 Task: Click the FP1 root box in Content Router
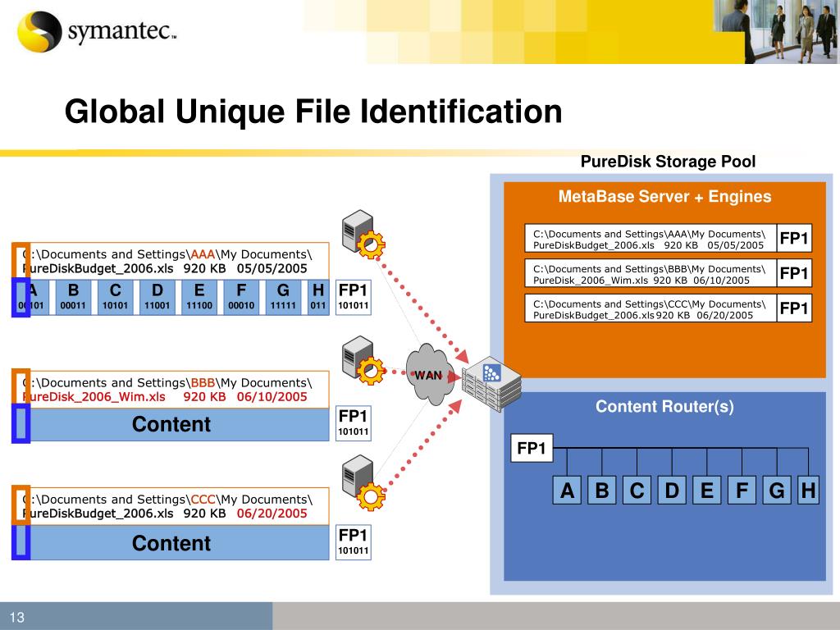point(532,448)
